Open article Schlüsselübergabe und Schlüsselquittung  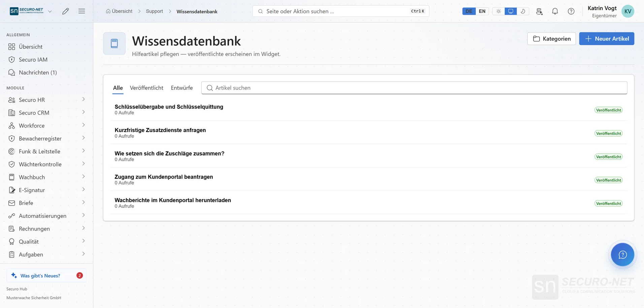[368, 109]
